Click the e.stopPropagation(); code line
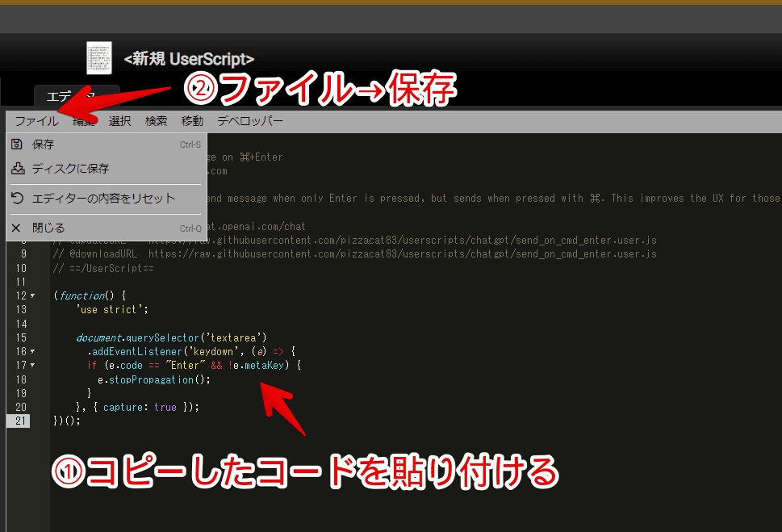The height and width of the screenshot is (532, 782). point(154,379)
